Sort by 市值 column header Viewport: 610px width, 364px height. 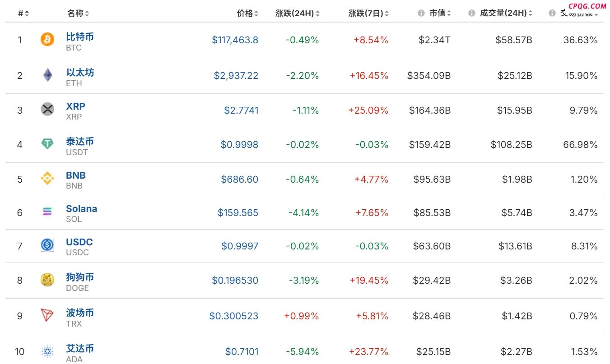(440, 14)
